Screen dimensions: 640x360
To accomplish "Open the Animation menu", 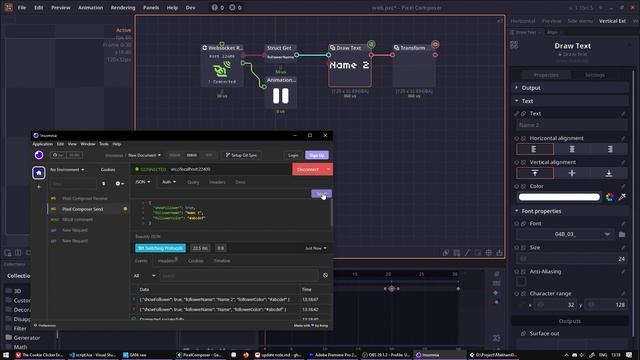I will point(91,7).
